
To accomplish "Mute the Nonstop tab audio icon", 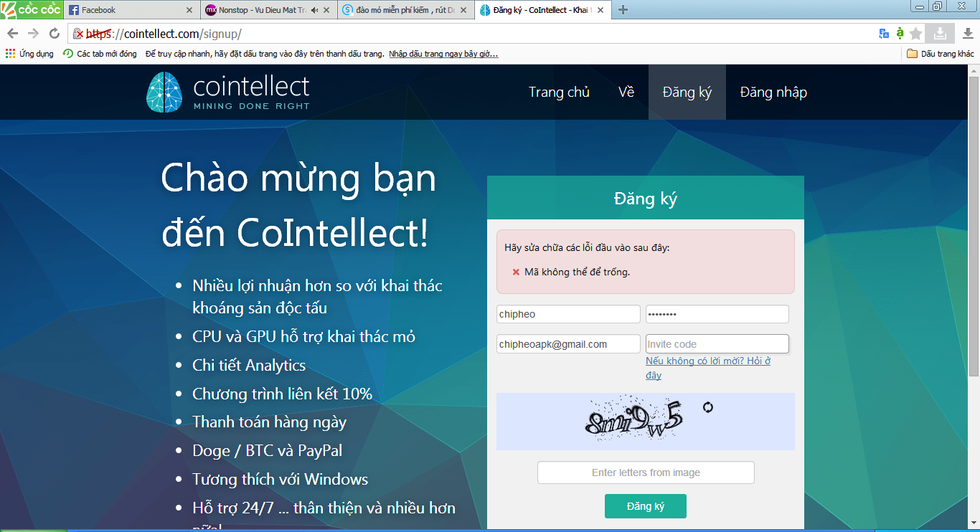I will (x=315, y=10).
